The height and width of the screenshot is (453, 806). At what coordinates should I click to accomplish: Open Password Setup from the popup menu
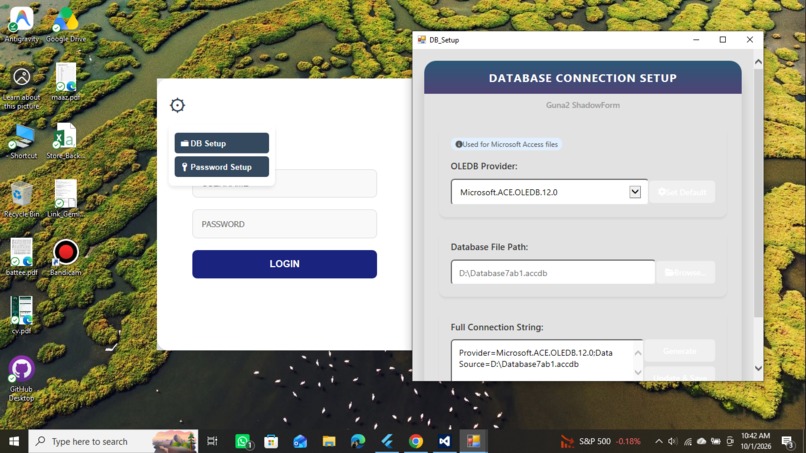222,167
